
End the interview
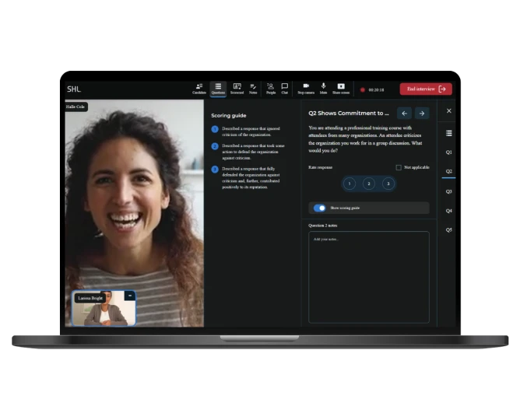426,89
